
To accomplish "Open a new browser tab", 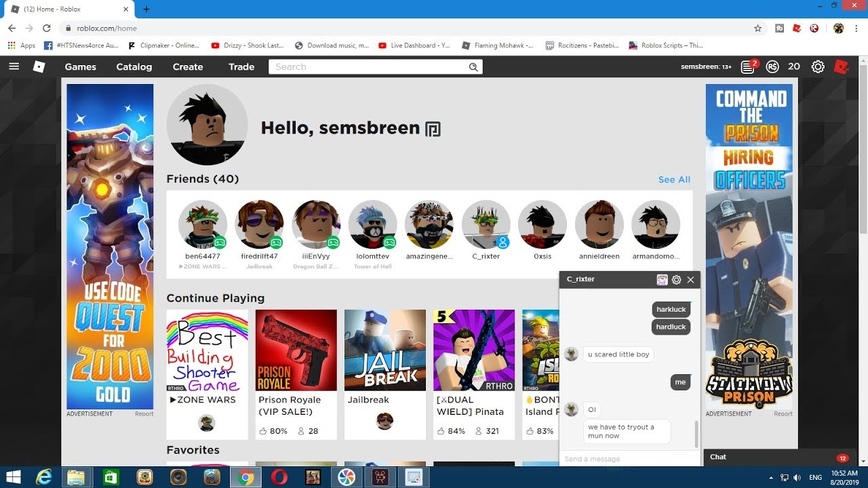I will click(146, 9).
